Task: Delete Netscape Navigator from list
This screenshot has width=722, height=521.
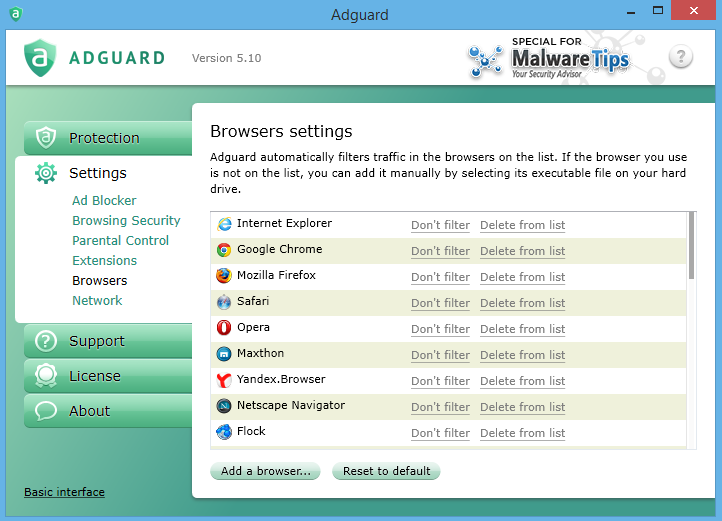Action: point(523,407)
